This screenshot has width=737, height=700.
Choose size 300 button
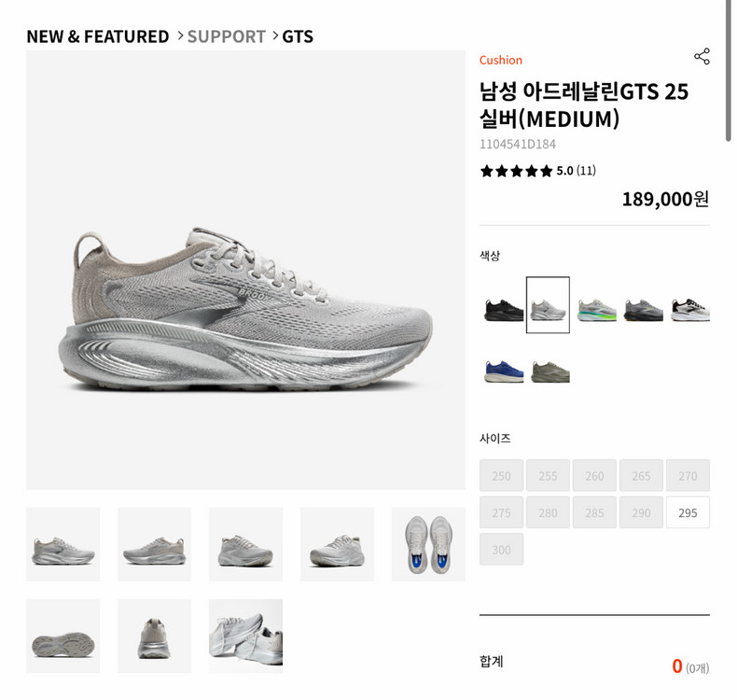click(502, 549)
